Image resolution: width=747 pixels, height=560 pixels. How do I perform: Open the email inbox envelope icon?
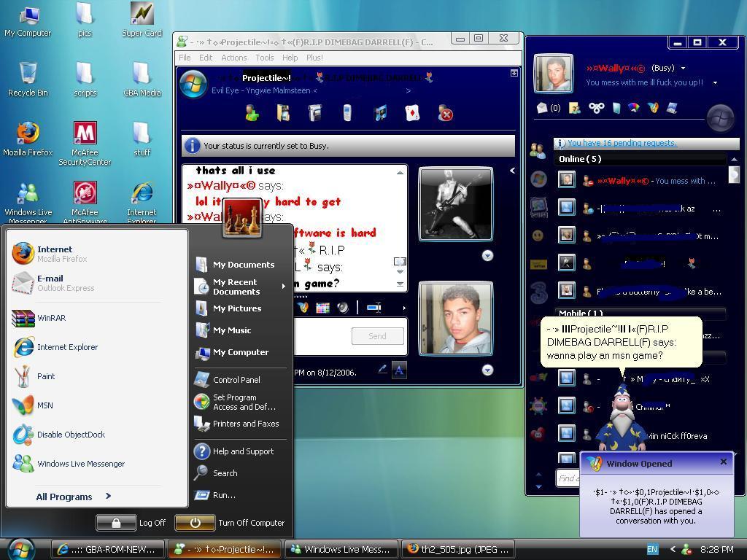(x=543, y=108)
